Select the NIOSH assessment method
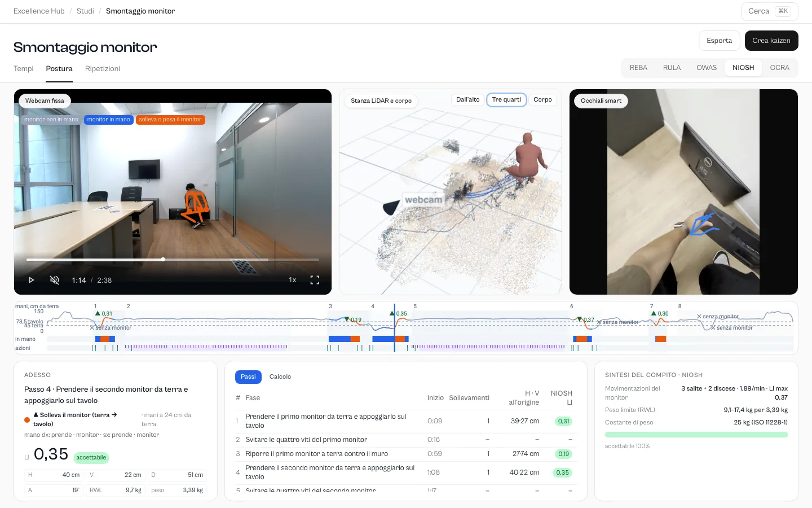The image size is (812, 508). pos(743,68)
